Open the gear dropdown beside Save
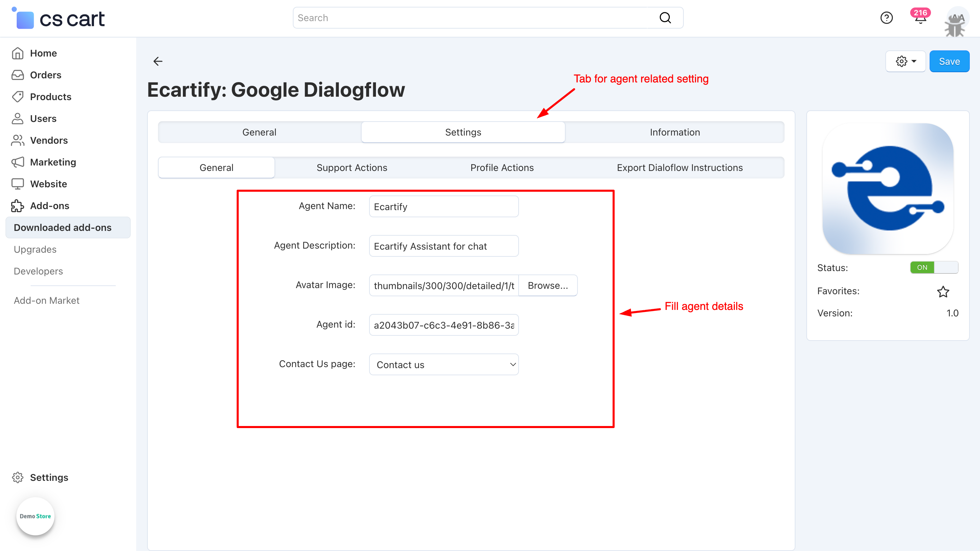Screen dimensions: 980x551 point(905,61)
